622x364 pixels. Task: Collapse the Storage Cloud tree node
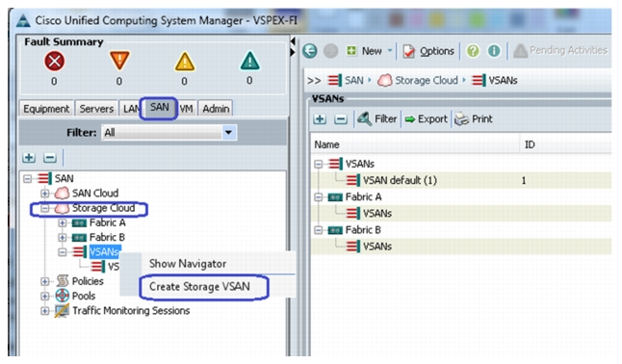(45, 208)
